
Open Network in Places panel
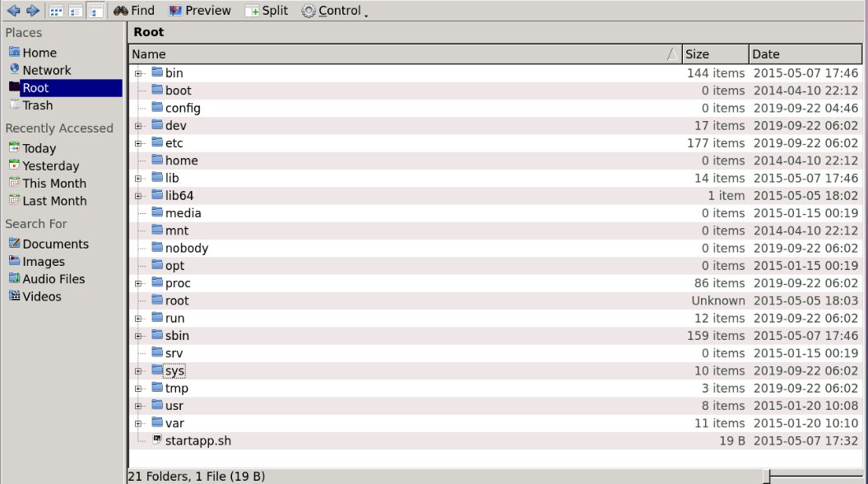[x=46, y=71]
